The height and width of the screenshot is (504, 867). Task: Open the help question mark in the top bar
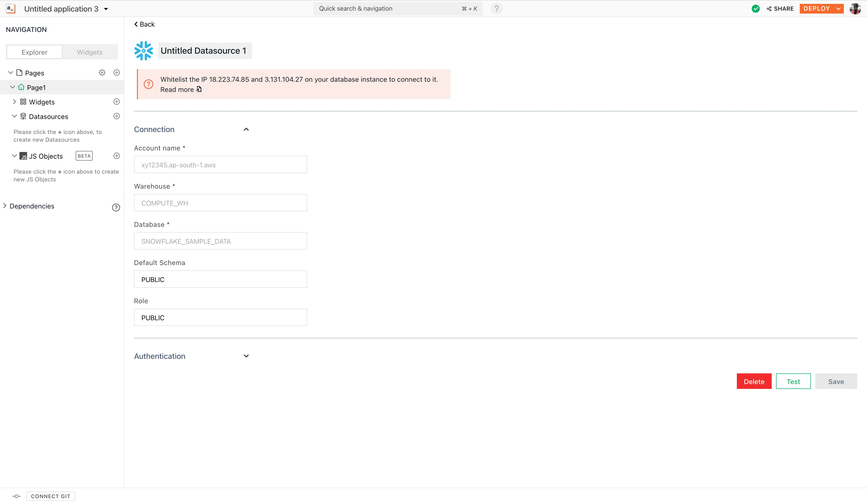[x=496, y=8]
